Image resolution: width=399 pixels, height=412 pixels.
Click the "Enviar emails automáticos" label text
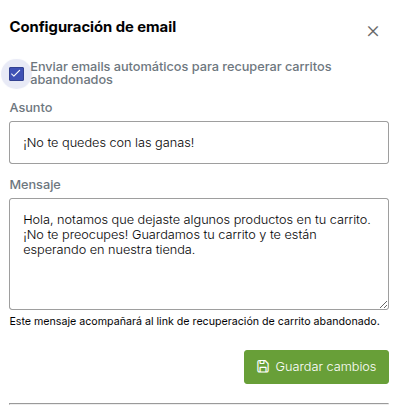coord(110,67)
